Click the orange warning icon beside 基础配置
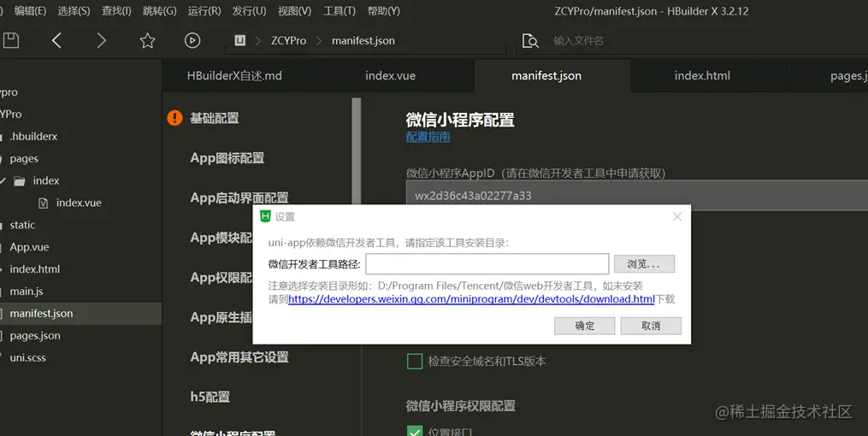868x436 pixels. (174, 118)
